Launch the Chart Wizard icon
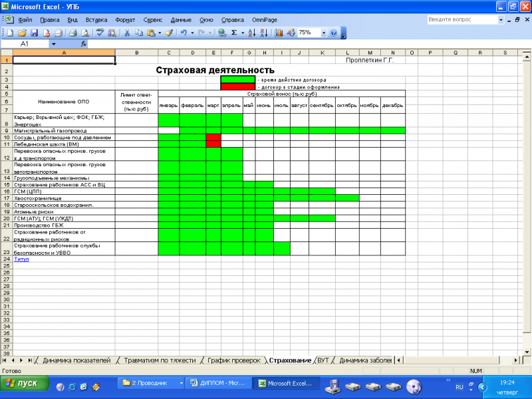532x399 pixels. tap(279, 33)
